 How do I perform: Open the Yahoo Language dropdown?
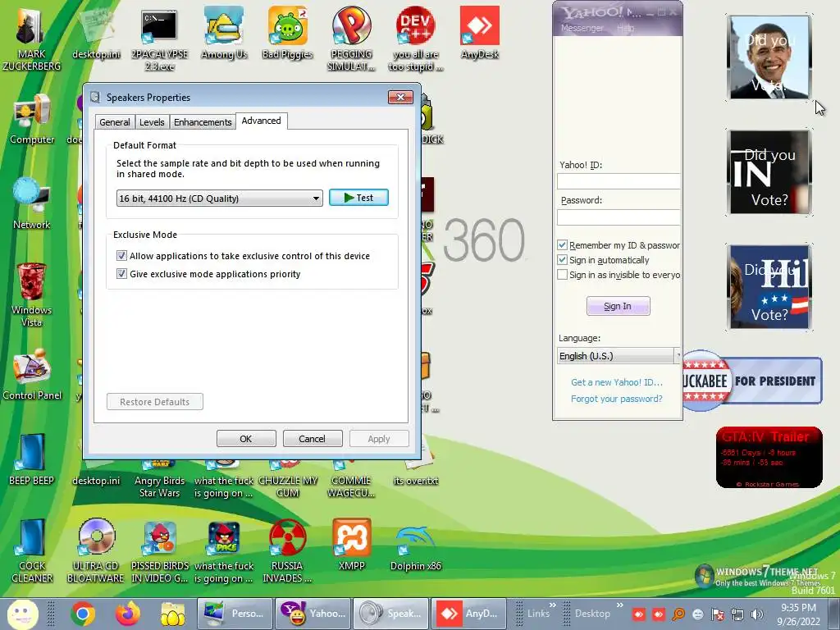tap(619, 356)
